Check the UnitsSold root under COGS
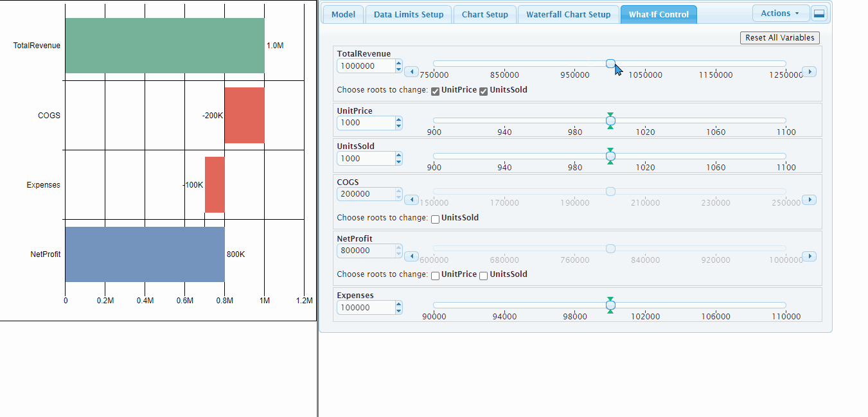 tap(435, 219)
